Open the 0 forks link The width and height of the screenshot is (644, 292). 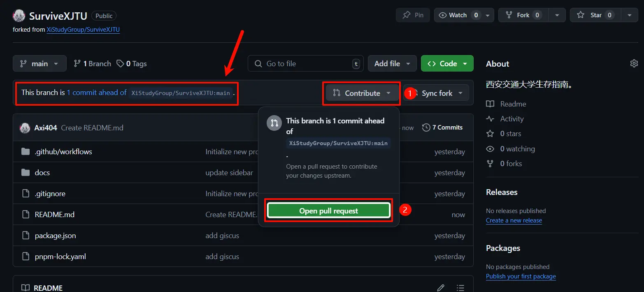504,164
